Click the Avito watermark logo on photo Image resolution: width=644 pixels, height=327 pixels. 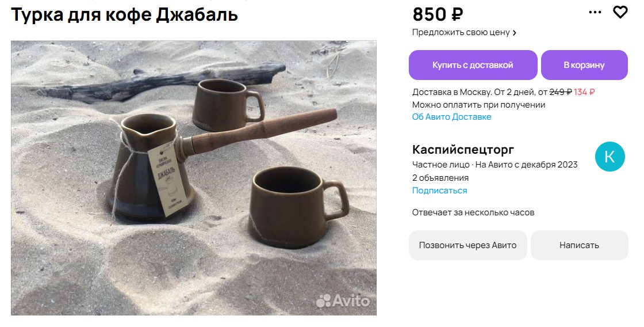click(343, 301)
